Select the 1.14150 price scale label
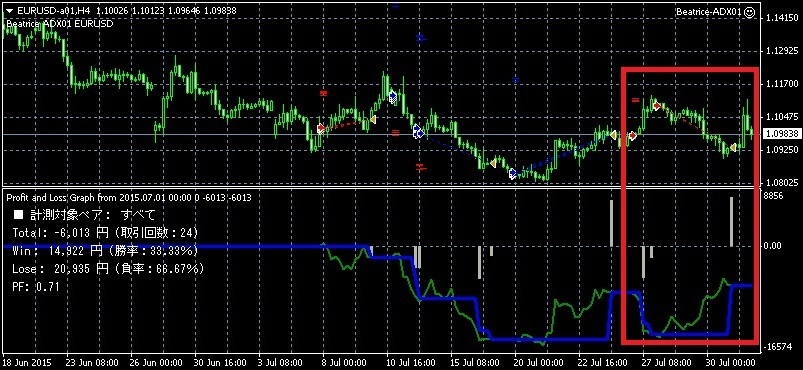 pyautogui.click(x=781, y=18)
